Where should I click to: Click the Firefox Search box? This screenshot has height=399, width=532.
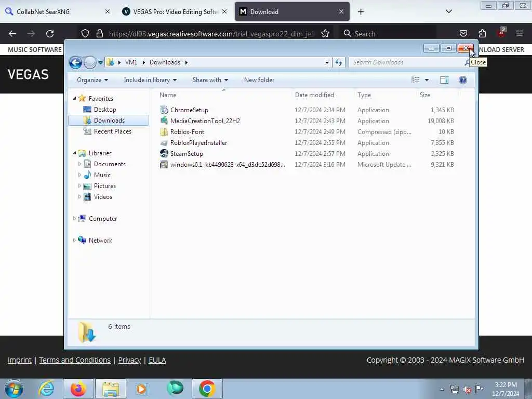388,34
